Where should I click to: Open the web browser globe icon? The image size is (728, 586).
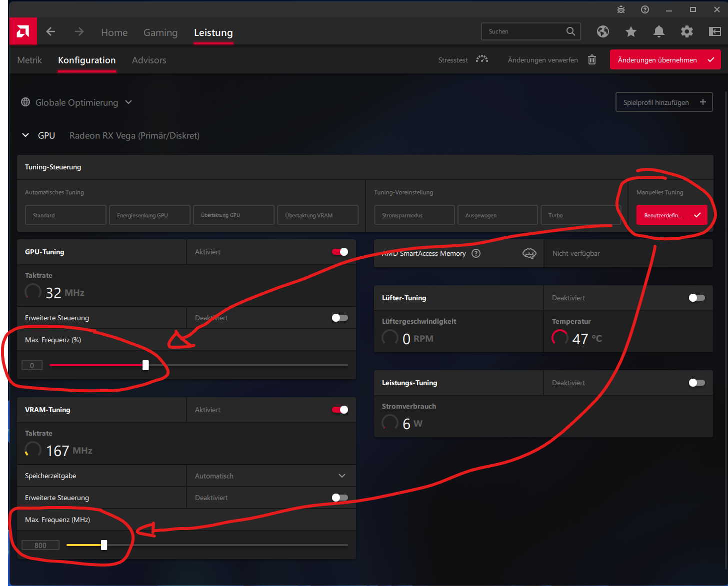click(x=603, y=31)
